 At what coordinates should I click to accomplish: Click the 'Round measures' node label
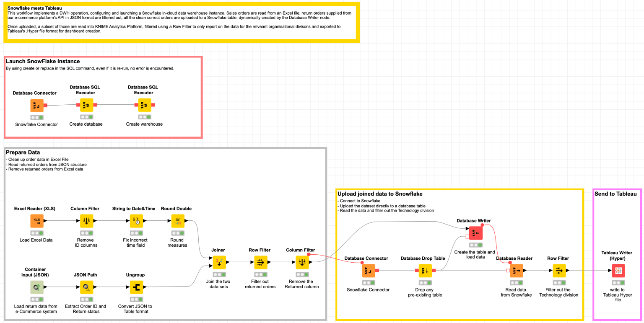click(177, 243)
